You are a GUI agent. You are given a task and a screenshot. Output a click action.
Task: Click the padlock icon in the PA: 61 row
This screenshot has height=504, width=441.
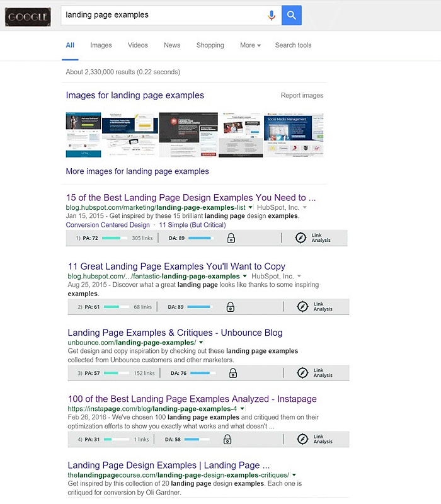[x=231, y=307]
